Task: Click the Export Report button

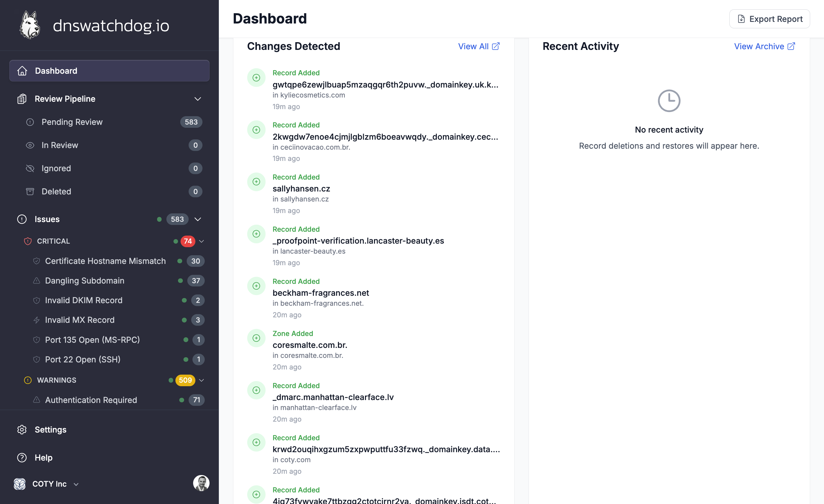Action: click(x=770, y=19)
